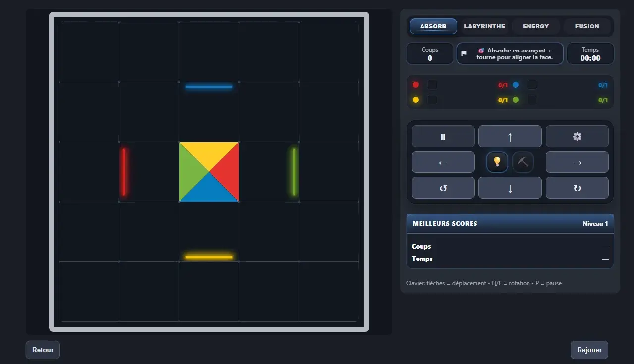634x364 pixels.
Task: Click the Retour button
Action: coord(43,350)
